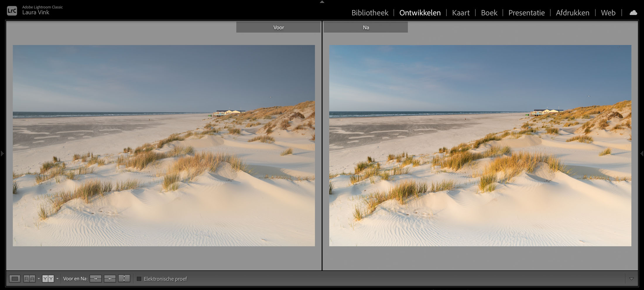Switch to the Bibliotheek module

370,13
